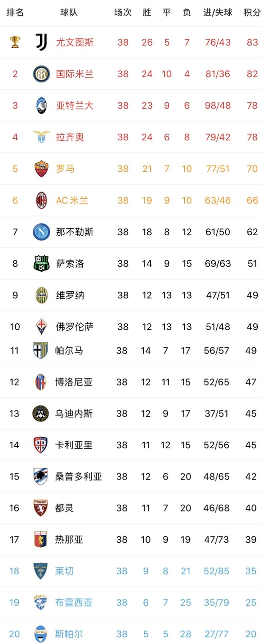262x644 pixels.
Task: Click the Torino bull badge
Action: click(x=40, y=508)
